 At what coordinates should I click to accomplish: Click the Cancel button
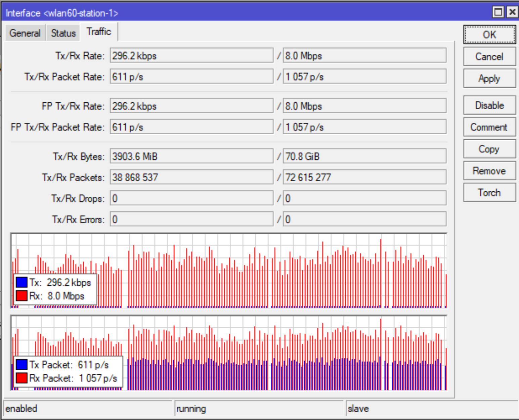click(x=489, y=56)
